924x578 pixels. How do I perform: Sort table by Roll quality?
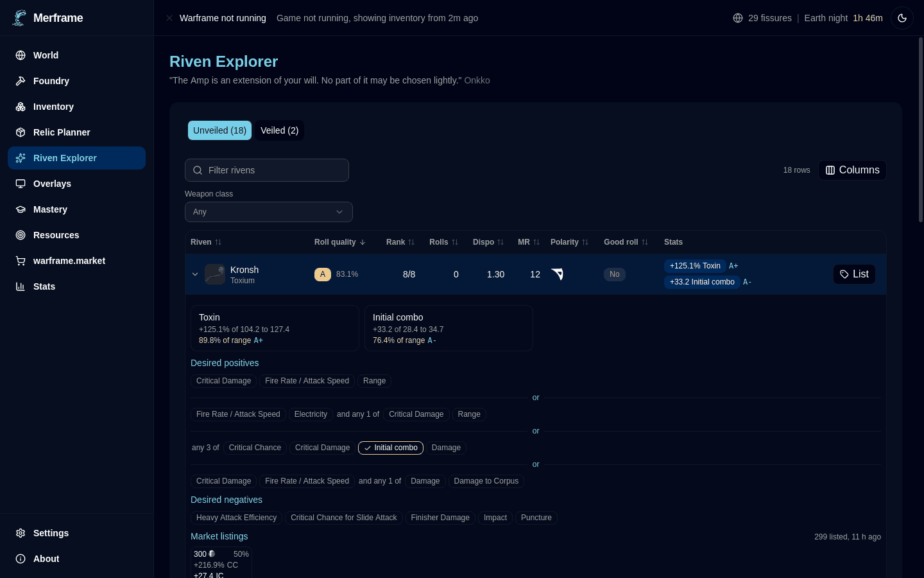coord(340,242)
